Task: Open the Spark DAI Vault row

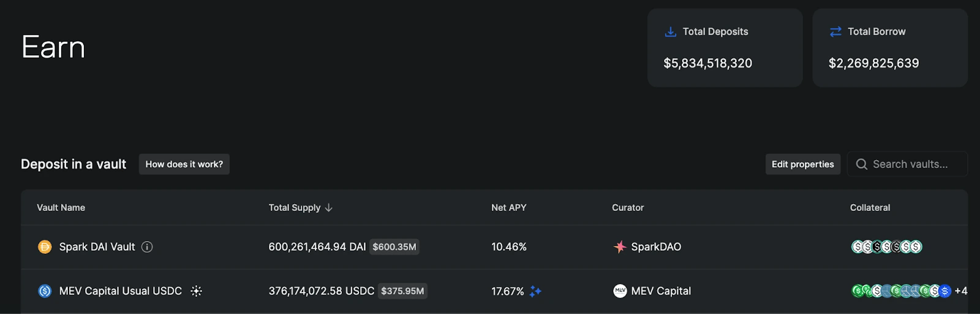Action: [x=494, y=247]
